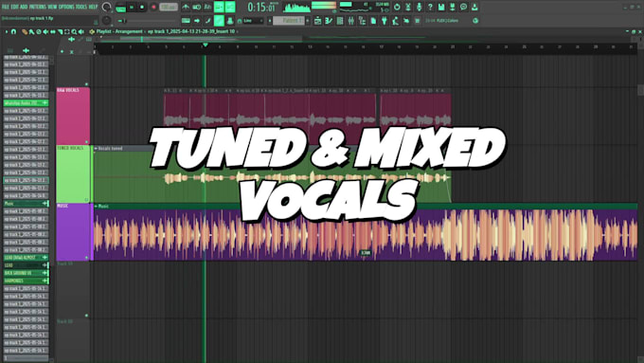
Task: Click the stop transport button
Action: coord(142,7)
